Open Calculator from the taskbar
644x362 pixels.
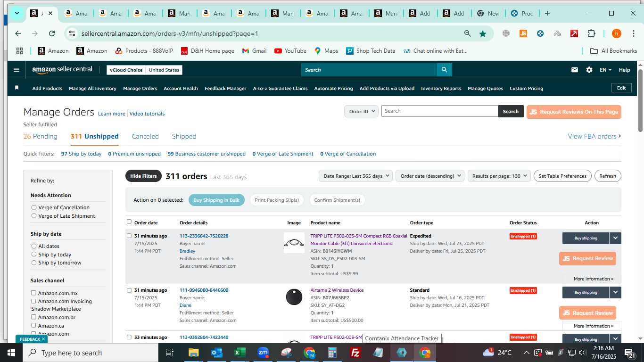pos(332,353)
